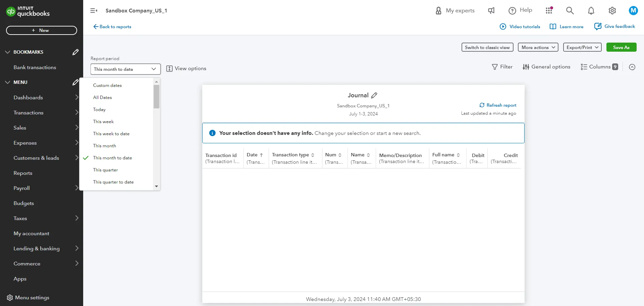Click the Give feedback icon

[x=598, y=26]
